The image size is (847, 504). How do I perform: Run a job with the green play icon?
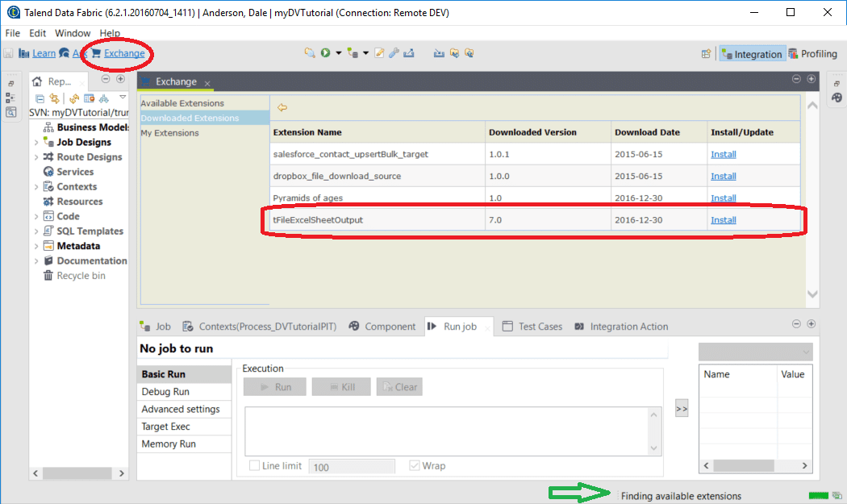325,52
